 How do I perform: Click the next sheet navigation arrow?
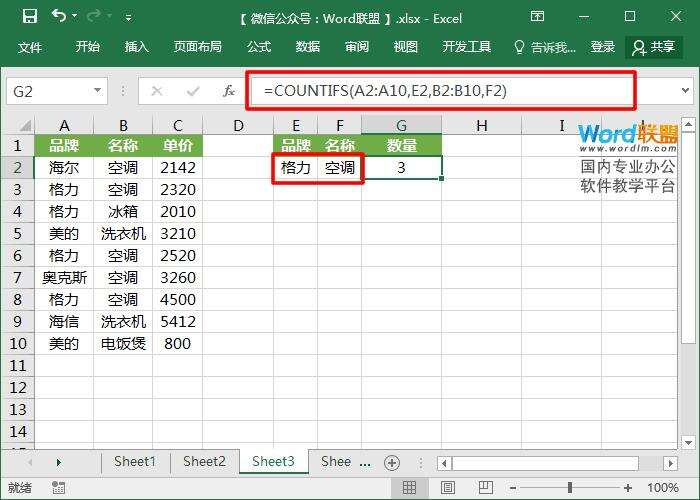click(59, 462)
